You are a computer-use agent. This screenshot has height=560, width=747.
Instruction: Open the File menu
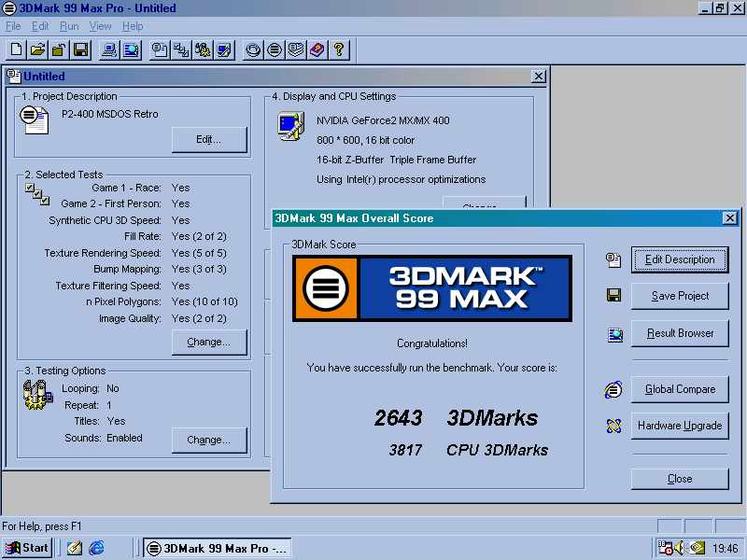coord(13,26)
